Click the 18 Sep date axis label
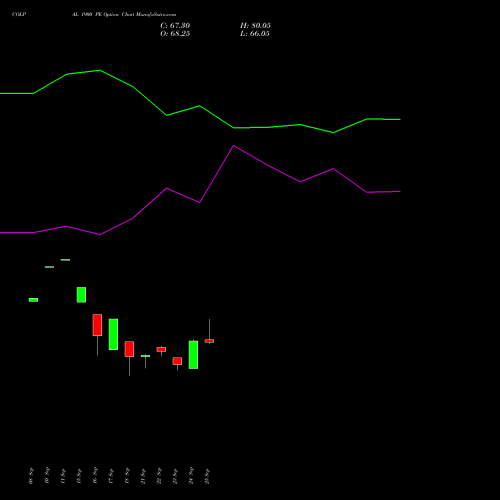This screenshot has height=500, width=500. pyautogui.click(x=127, y=476)
